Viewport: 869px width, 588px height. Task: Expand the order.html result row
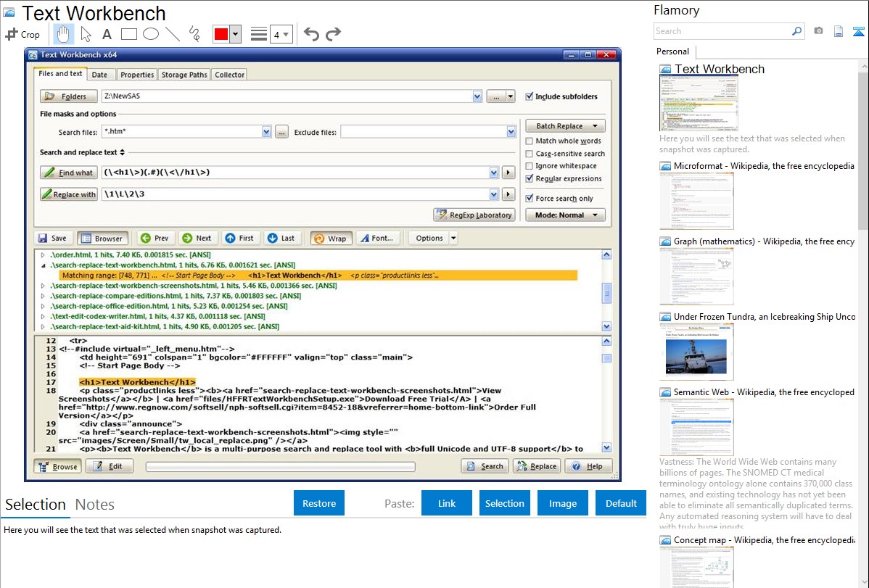43,255
